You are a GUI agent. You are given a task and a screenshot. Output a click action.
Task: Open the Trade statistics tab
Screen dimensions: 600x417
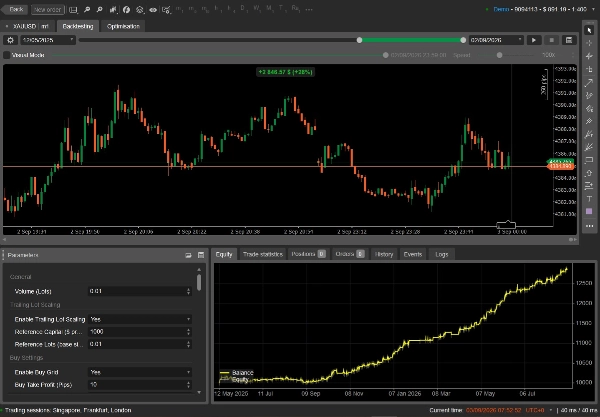point(262,254)
